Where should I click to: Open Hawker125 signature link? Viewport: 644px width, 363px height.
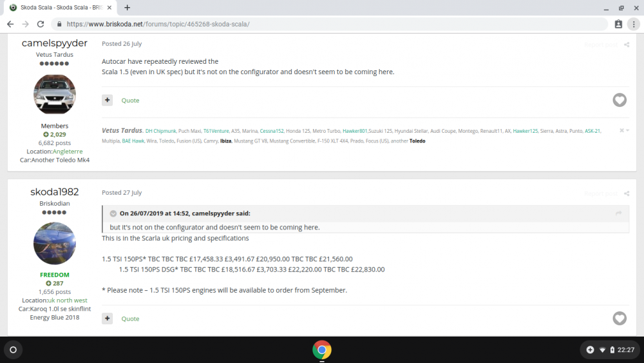(x=526, y=131)
